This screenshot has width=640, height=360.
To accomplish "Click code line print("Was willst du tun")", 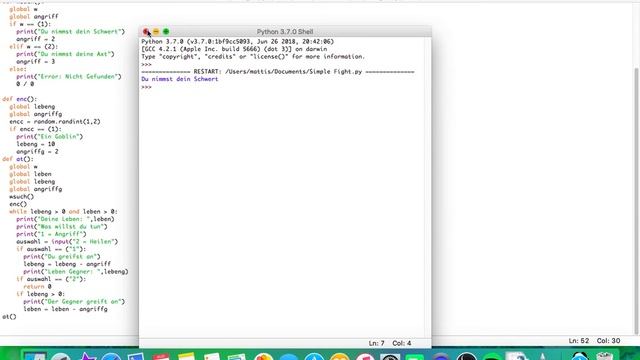I will pyautogui.click(x=62, y=227).
